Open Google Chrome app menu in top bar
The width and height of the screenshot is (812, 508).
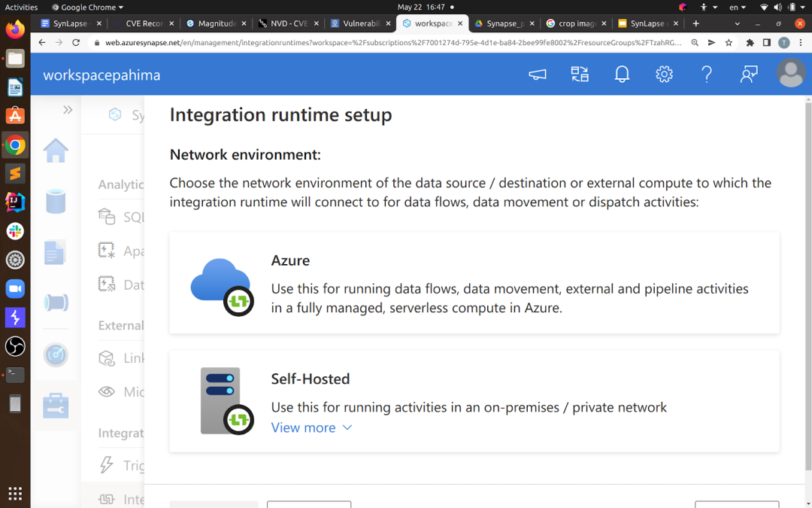87,8
